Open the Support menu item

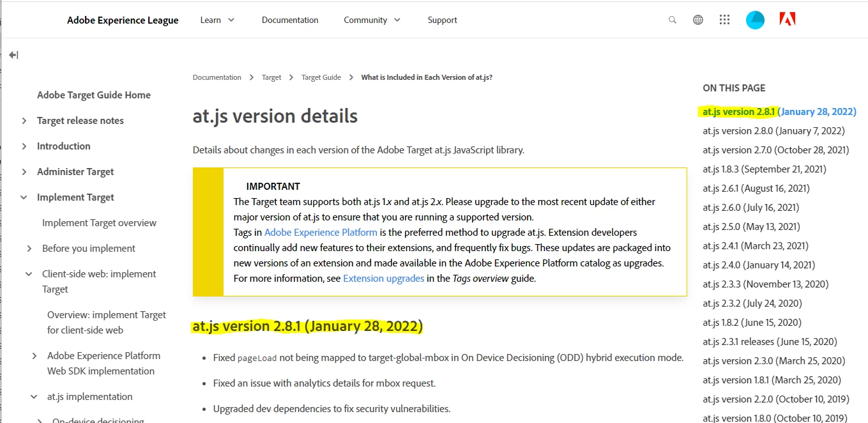tap(443, 20)
